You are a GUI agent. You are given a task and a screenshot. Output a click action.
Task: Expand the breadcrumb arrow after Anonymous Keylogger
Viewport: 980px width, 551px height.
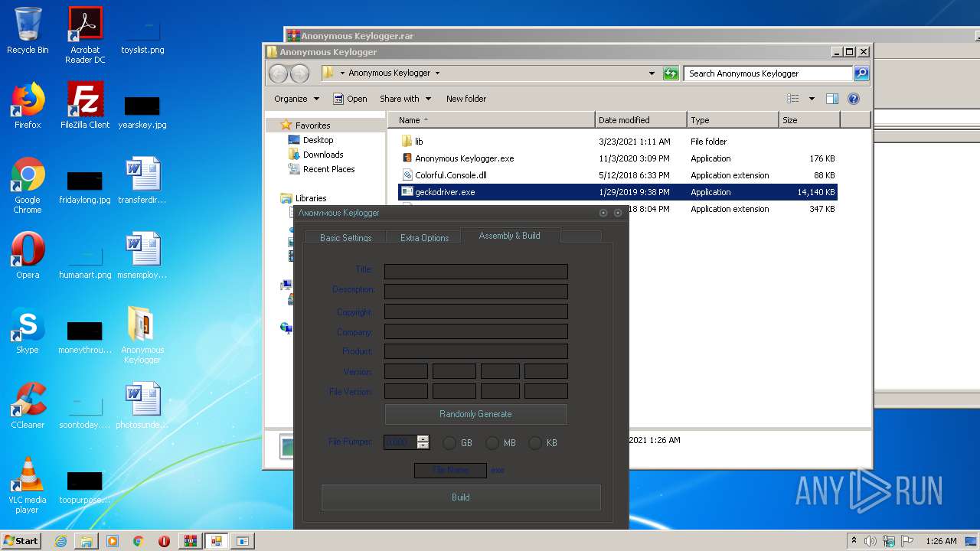click(x=437, y=73)
